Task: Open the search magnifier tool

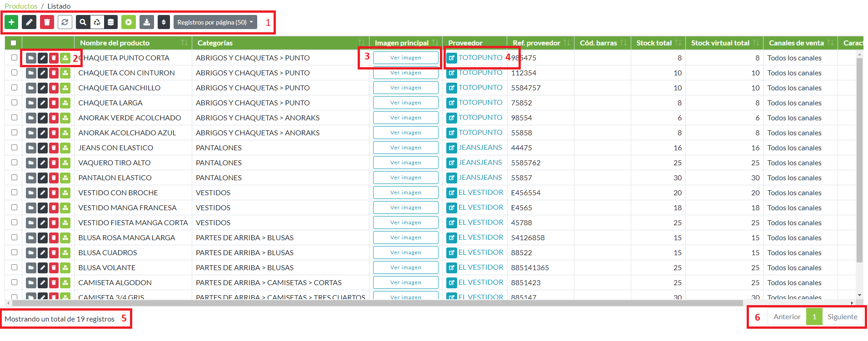Action: point(83,22)
